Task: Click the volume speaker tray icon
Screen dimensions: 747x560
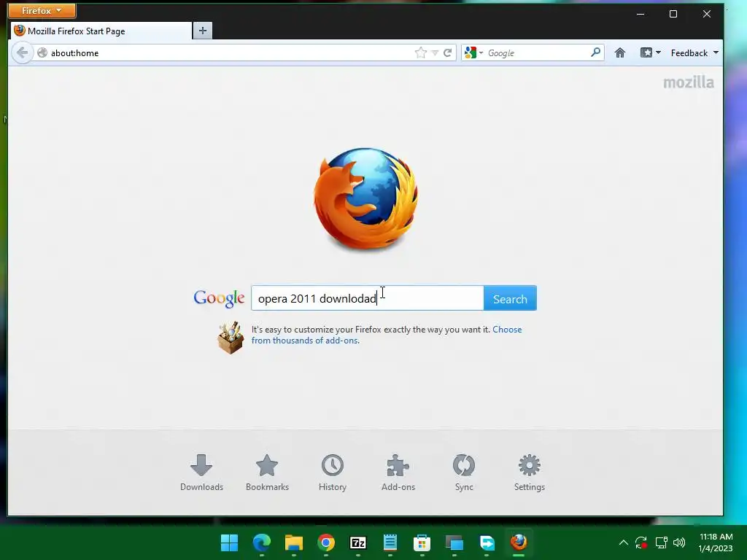Action: [x=679, y=542]
